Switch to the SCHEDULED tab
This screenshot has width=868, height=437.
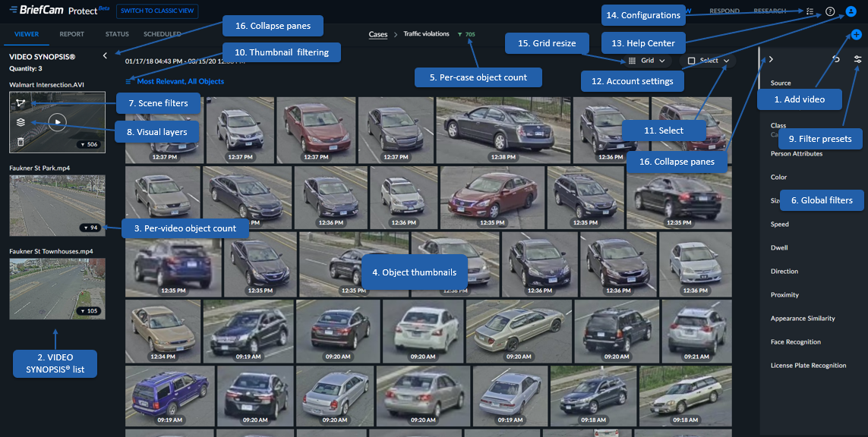tap(163, 34)
